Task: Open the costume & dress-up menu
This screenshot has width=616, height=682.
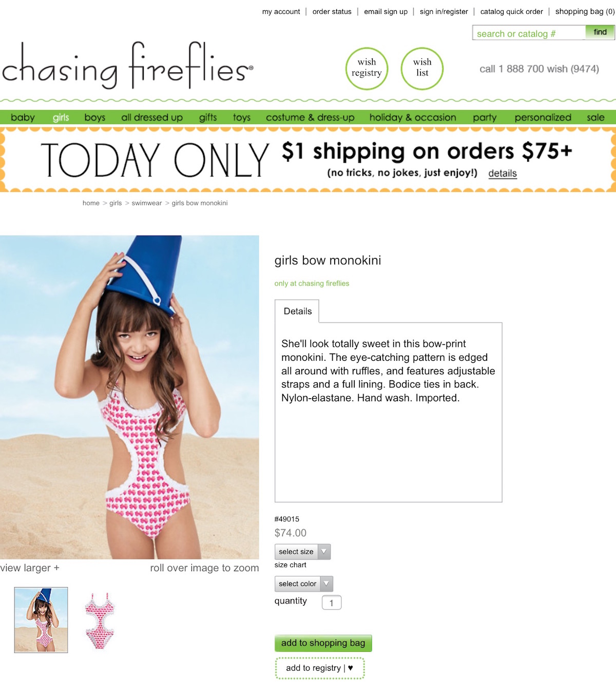Action: pyautogui.click(x=310, y=118)
